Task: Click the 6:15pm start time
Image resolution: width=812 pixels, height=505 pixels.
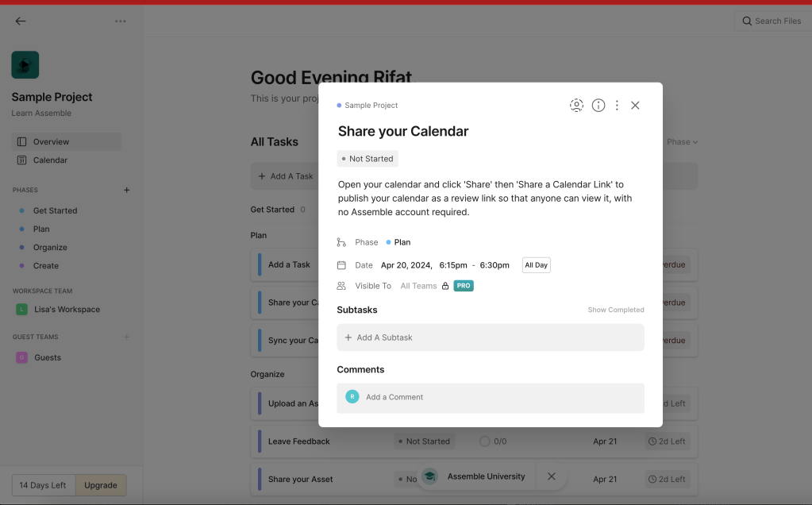Action: (x=453, y=265)
